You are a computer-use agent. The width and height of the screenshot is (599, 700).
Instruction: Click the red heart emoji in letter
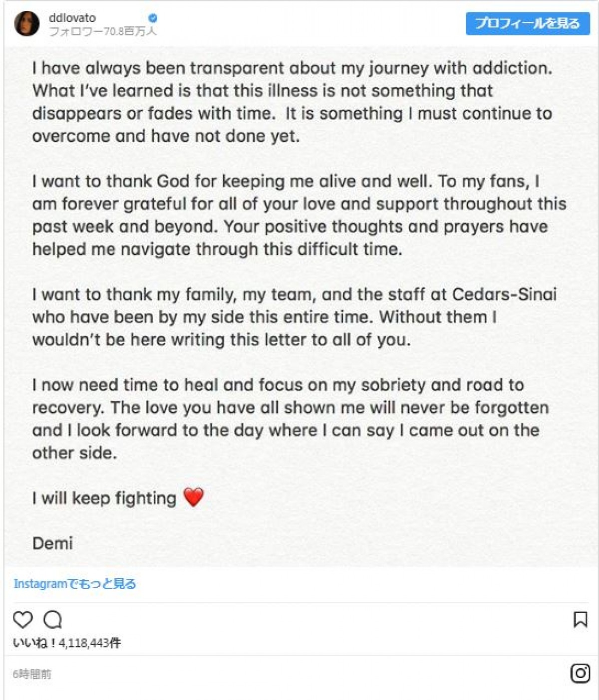pyautogui.click(x=193, y=497)
